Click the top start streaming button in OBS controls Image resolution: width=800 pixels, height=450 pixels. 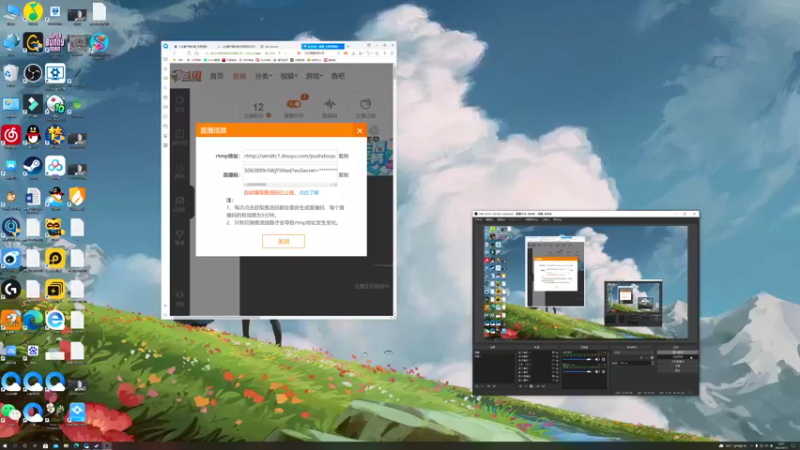[677, 353]
